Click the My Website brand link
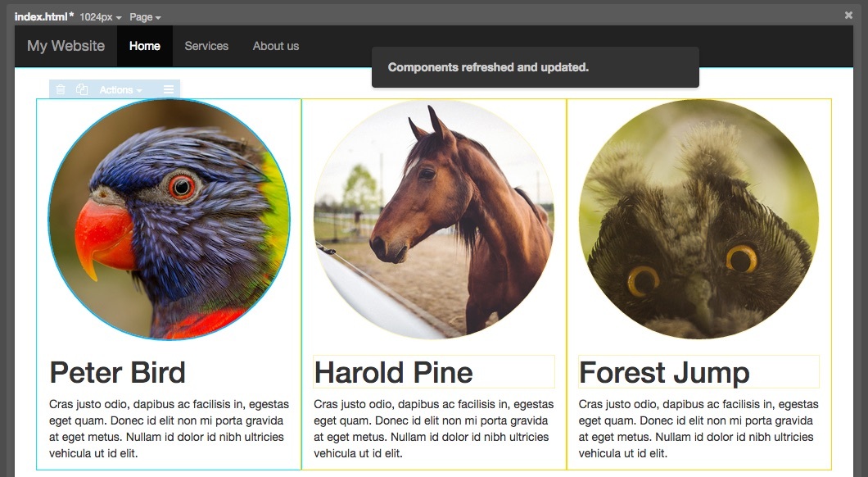Image resolution: width=868 pixels, height=477 pixels. [66, 46]
